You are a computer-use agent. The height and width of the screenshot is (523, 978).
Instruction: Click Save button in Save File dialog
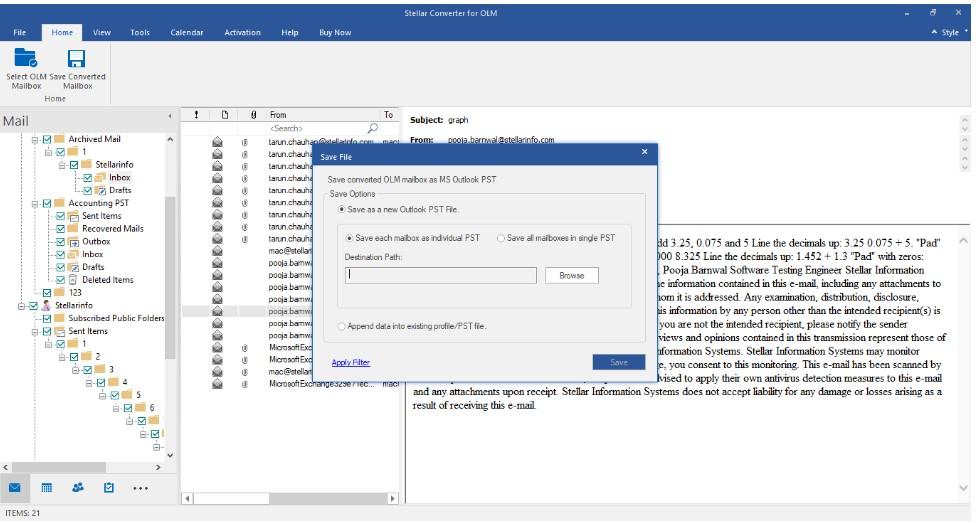point(618,362)
